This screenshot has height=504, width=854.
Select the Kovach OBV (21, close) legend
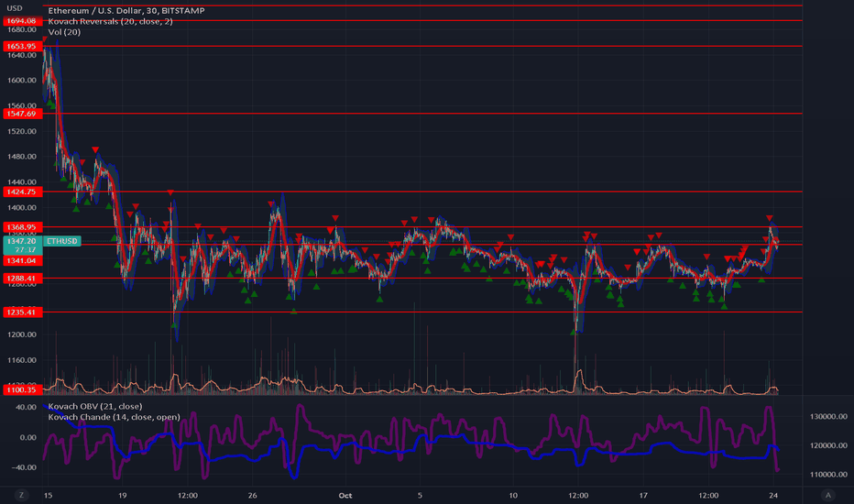[95, 407]
